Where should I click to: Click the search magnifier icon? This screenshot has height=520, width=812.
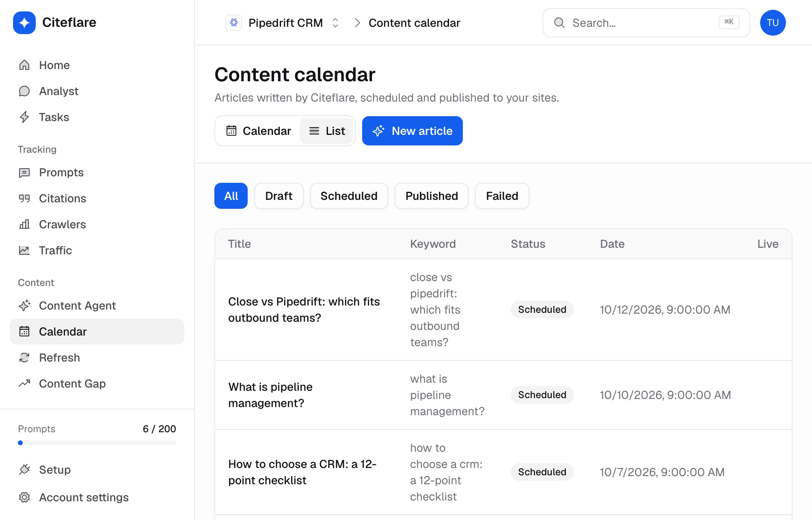pyautogui.click(x=559, y=23)
